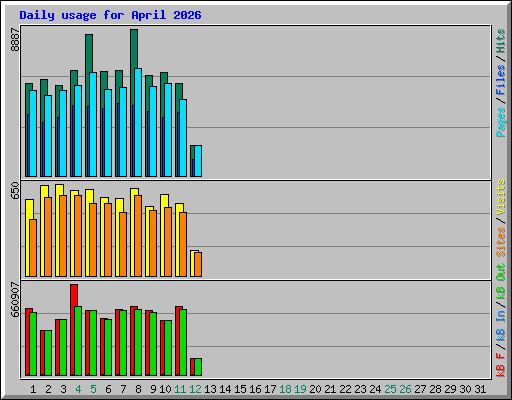Click the "kB F" legend label
512x400 pixels.
500,365
